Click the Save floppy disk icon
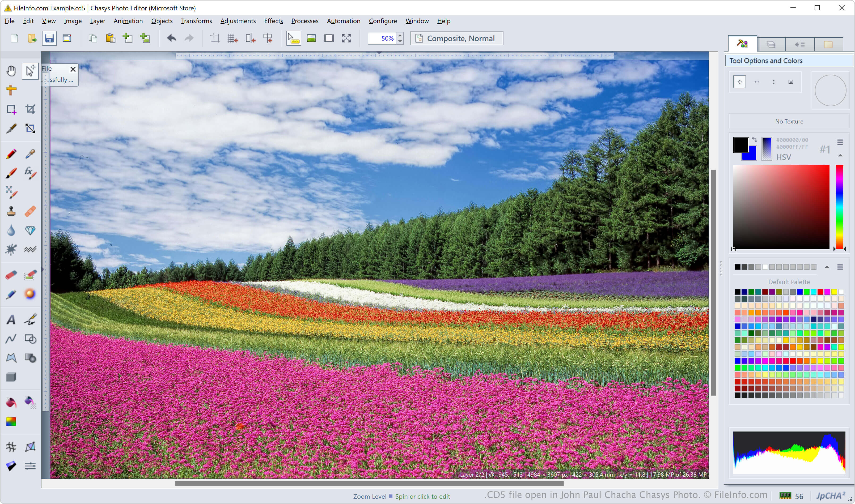855x504 pixels. coord(49,39)
